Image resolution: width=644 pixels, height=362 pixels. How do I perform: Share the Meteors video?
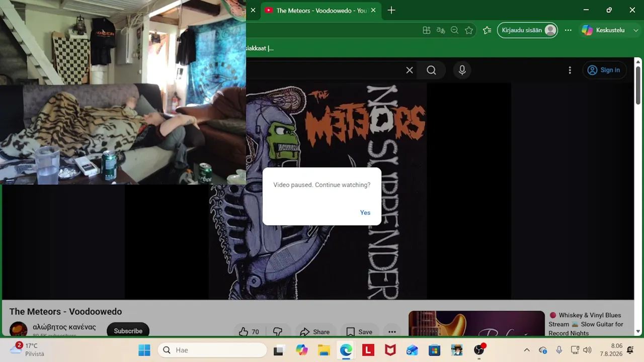pyautogui.click(x=315, y=331)
